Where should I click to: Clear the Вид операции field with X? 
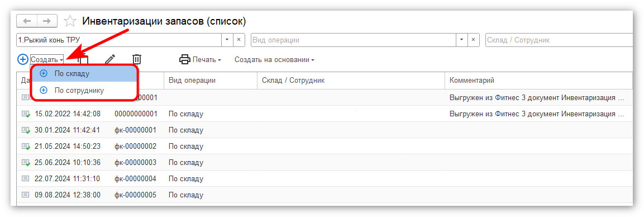tap(473, 40)
